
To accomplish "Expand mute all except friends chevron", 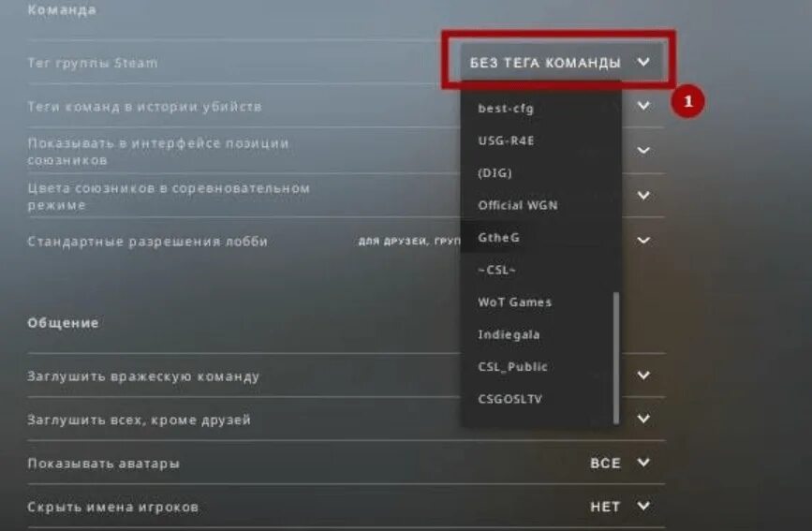I will [x=643, y=418].
